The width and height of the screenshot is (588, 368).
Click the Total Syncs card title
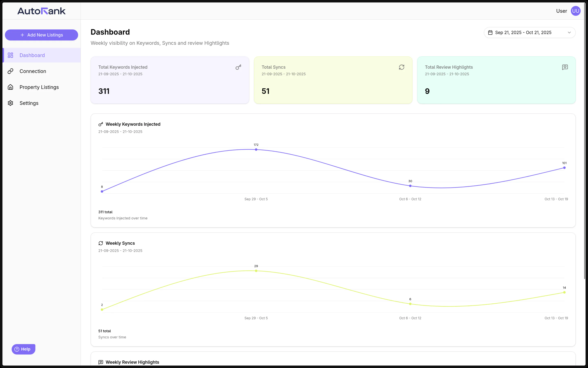point(273,67)
